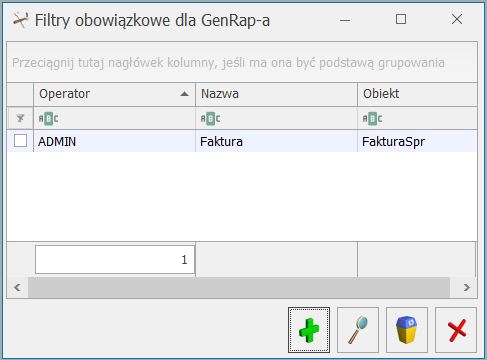The image size is (487, 360).
Task: Click the ABC filter icon under Obiekt
Action: pyautogui.click(x=372, y=119)
